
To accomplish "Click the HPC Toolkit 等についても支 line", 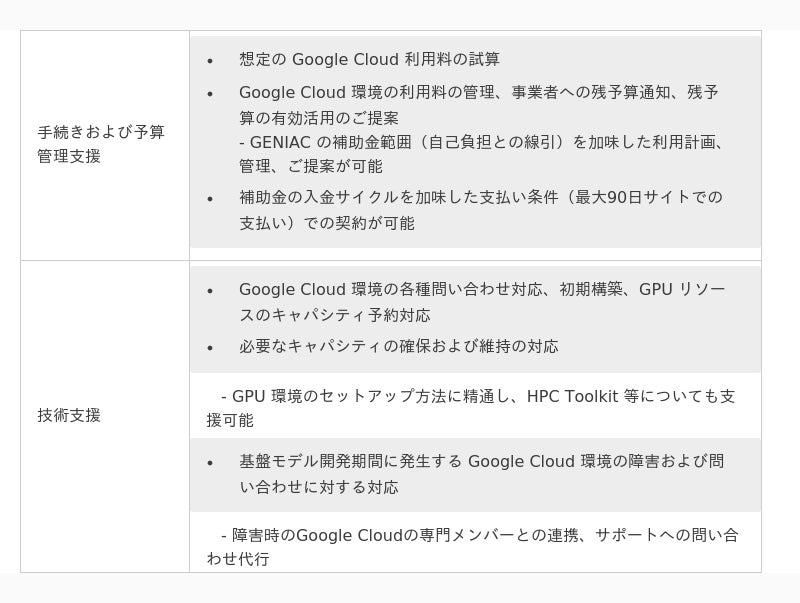I will tap(478, 396).
